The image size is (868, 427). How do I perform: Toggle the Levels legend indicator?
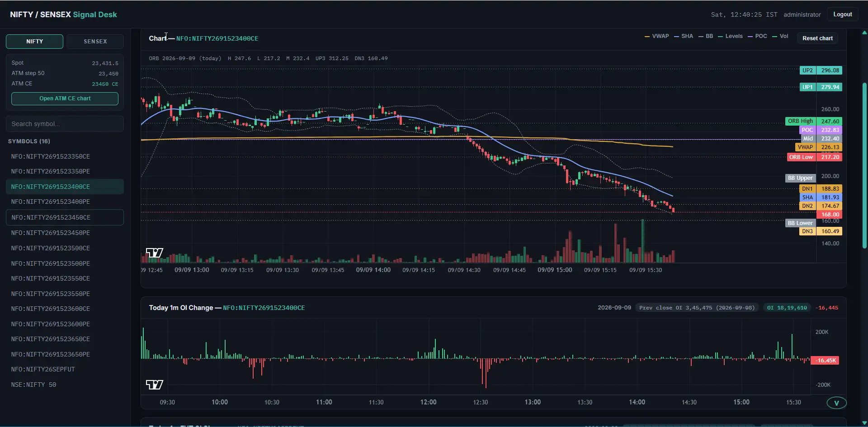click(730, 36)
